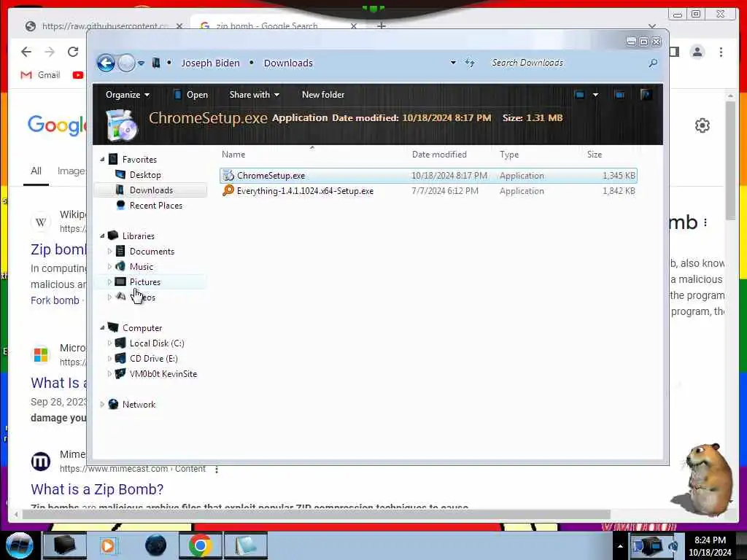Click the taskbar volume icon
This screenshot has width=747, height=560.
click(x=673, y=545)
